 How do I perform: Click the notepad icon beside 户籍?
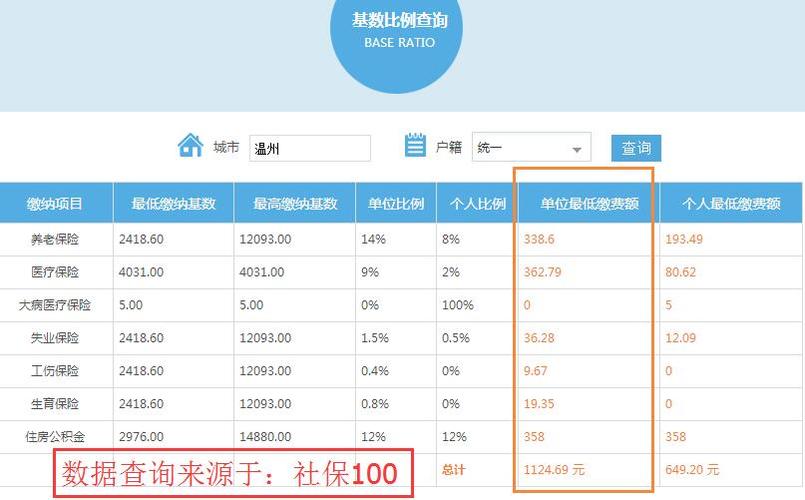(415, 145)
